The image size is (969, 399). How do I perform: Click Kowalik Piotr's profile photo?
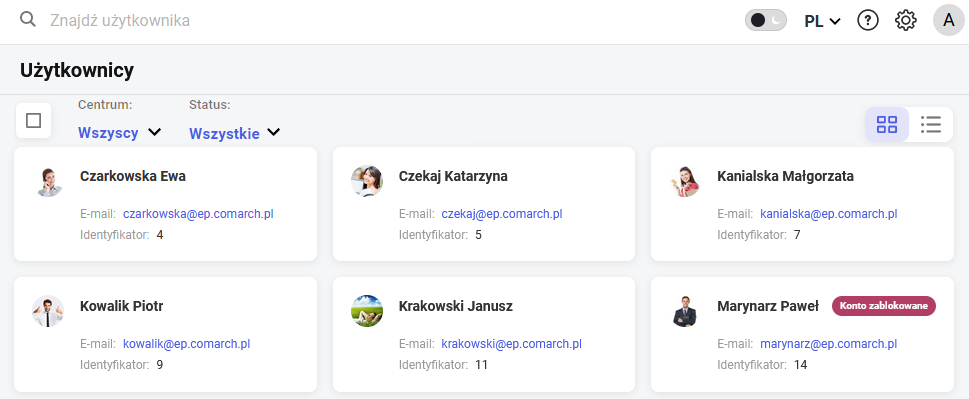point(48,311)
